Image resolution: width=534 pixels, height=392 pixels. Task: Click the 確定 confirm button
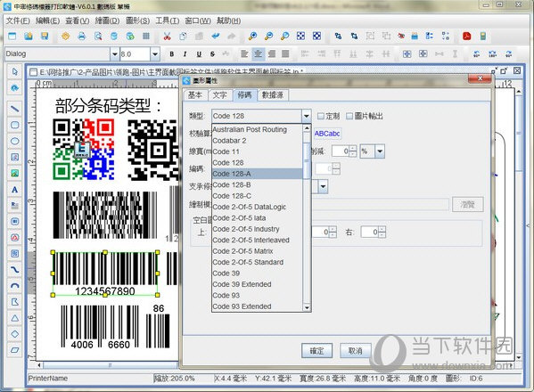316,350
